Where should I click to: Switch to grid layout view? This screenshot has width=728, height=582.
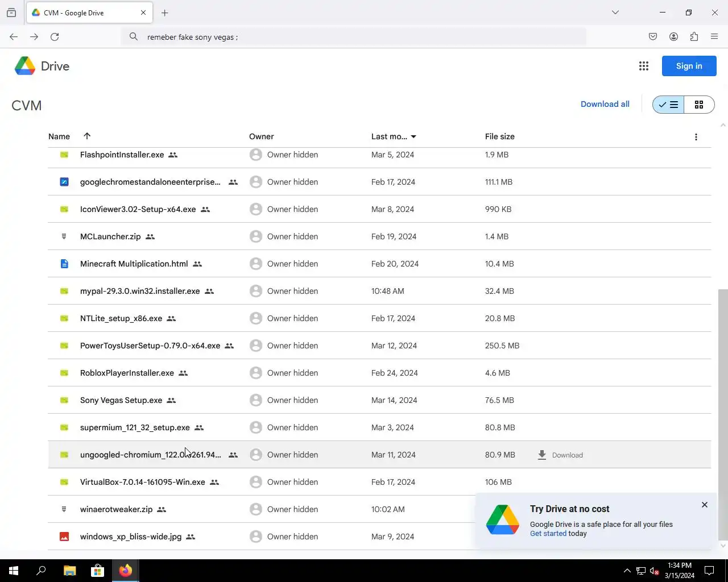pyautogui.click(x=699, y=105)
